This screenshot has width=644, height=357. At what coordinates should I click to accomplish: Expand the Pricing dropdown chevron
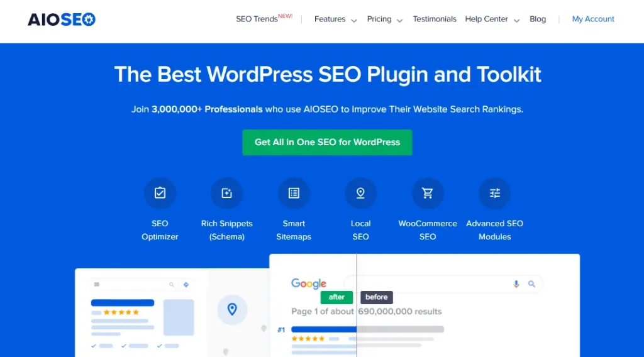pos(399,21)
